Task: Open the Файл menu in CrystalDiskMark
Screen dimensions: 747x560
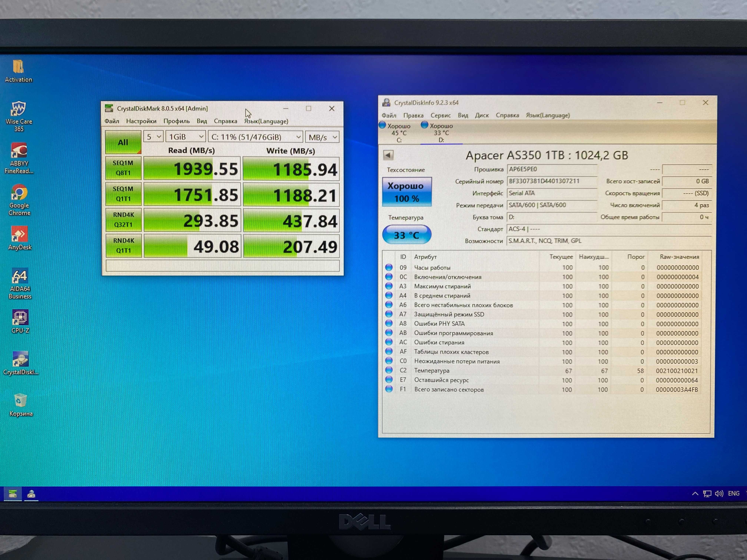Action: pos(112,121)
